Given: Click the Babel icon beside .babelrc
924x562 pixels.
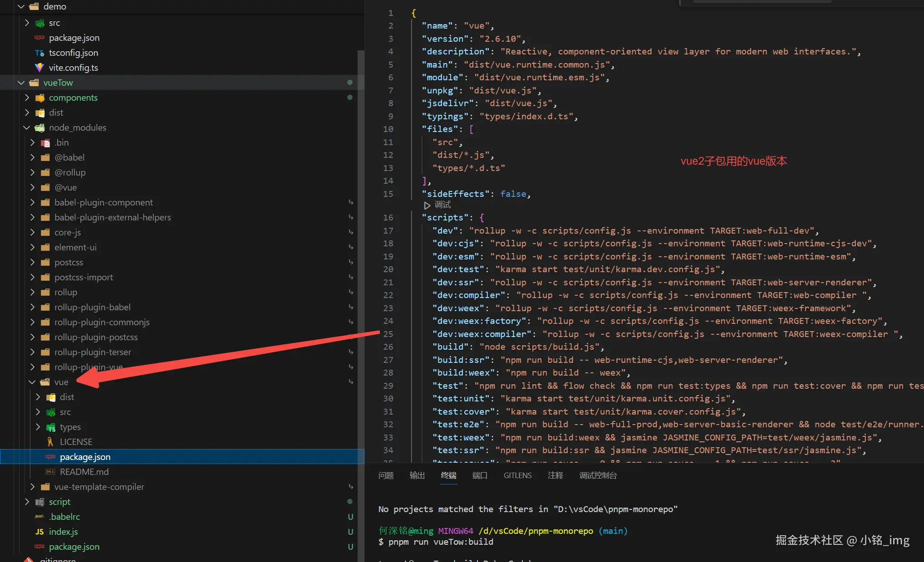Looking at the screenshot, I should 39,517.
